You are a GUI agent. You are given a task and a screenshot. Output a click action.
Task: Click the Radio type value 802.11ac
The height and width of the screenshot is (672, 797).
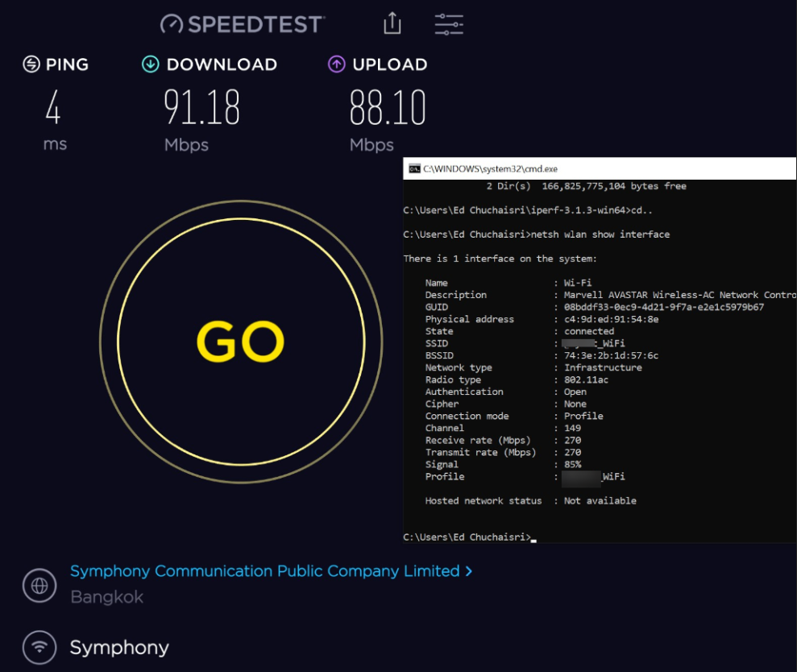[x=586, y=380]
